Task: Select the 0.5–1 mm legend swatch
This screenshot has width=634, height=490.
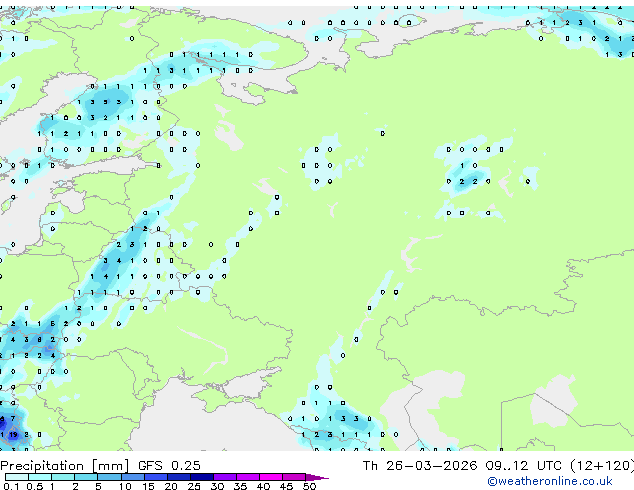Action: click(40, 477)
